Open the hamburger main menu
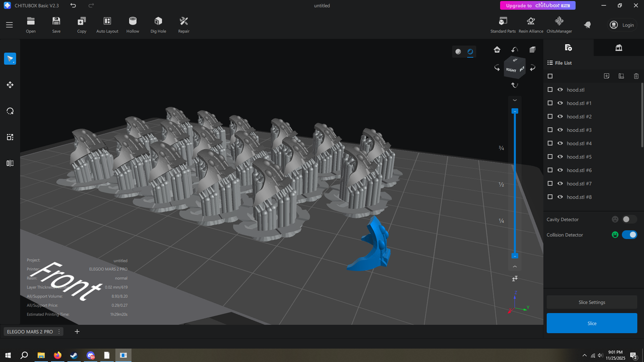Image resolution: width=644 pixels, height=362 pixels. pos(9,25)
